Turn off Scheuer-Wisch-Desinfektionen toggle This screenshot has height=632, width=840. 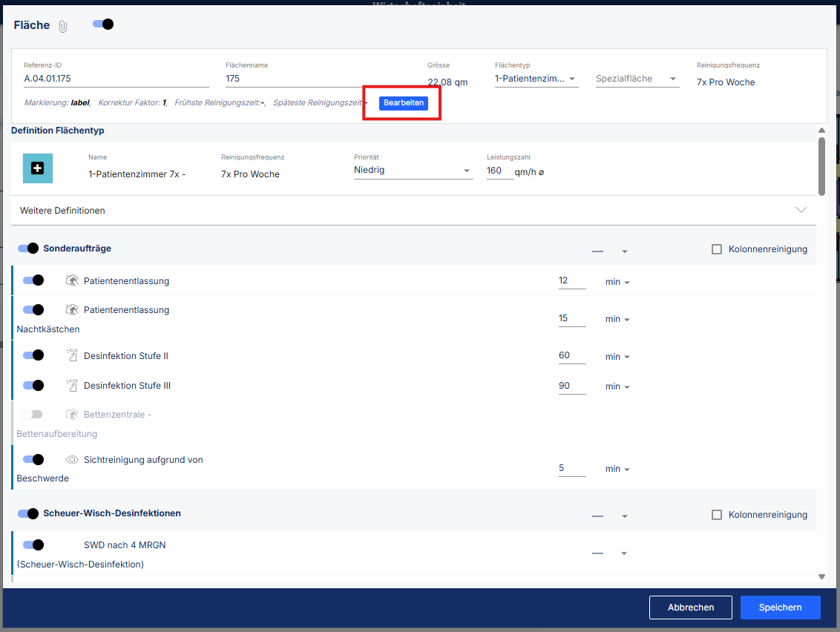(28, 513)
